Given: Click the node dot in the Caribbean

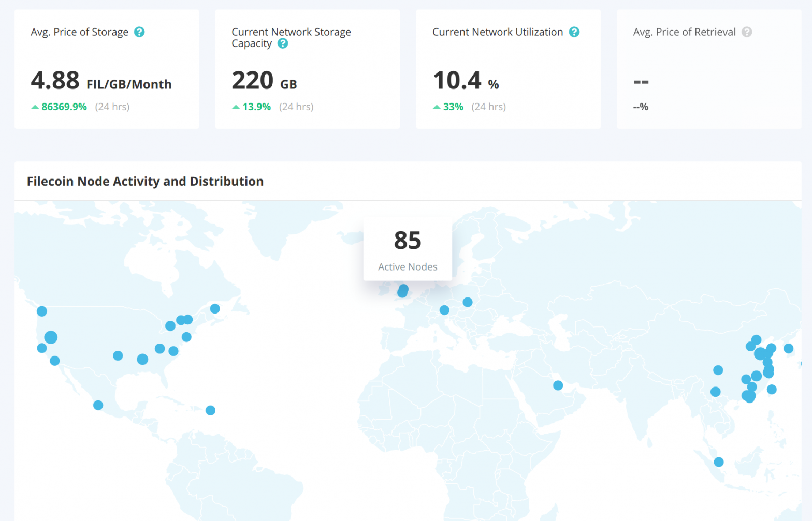Looking at the screenshot, I should click(210, 410).
